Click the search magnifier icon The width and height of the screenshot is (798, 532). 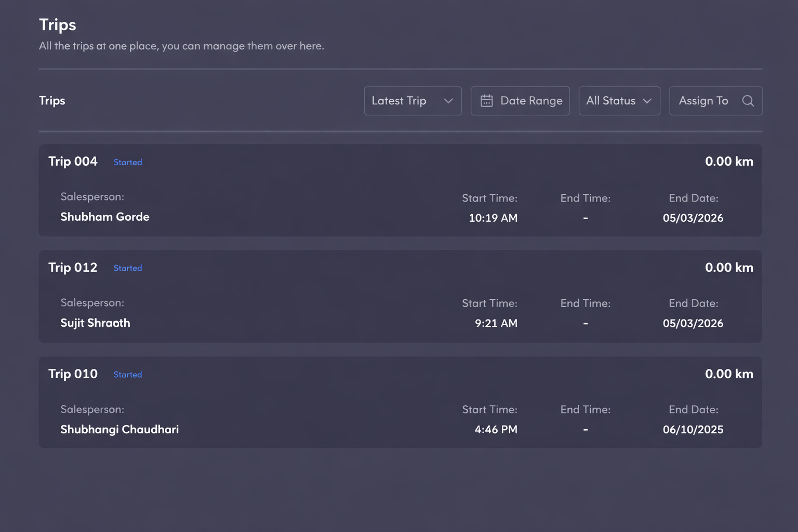pos(748,101)
